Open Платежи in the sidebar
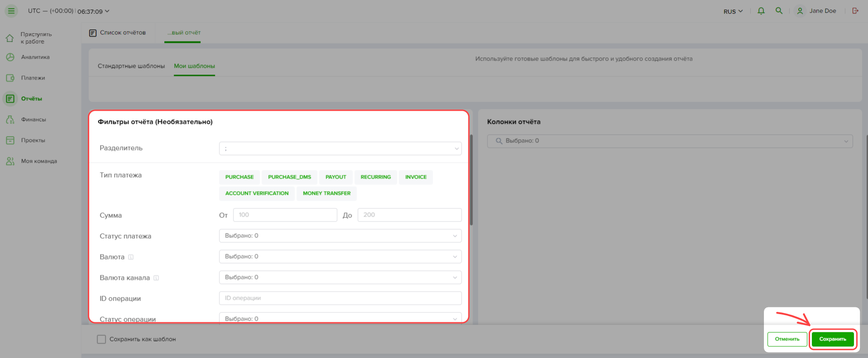 tap(33, 78)
